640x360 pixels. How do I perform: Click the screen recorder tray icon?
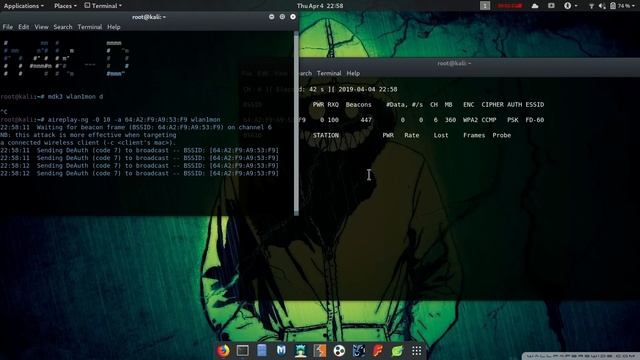coord(551,6)
